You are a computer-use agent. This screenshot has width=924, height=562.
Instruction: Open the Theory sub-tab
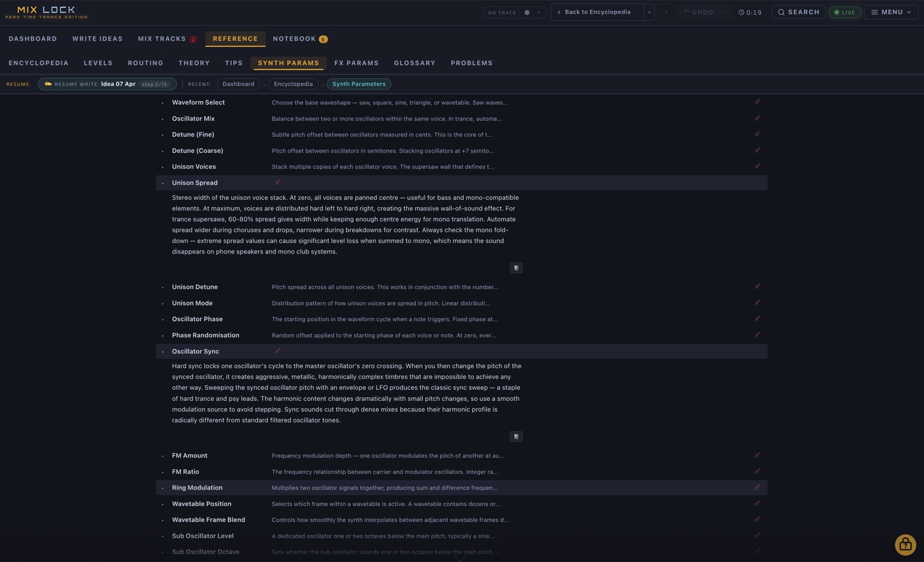pyautogui.click(x=194, y=63)
